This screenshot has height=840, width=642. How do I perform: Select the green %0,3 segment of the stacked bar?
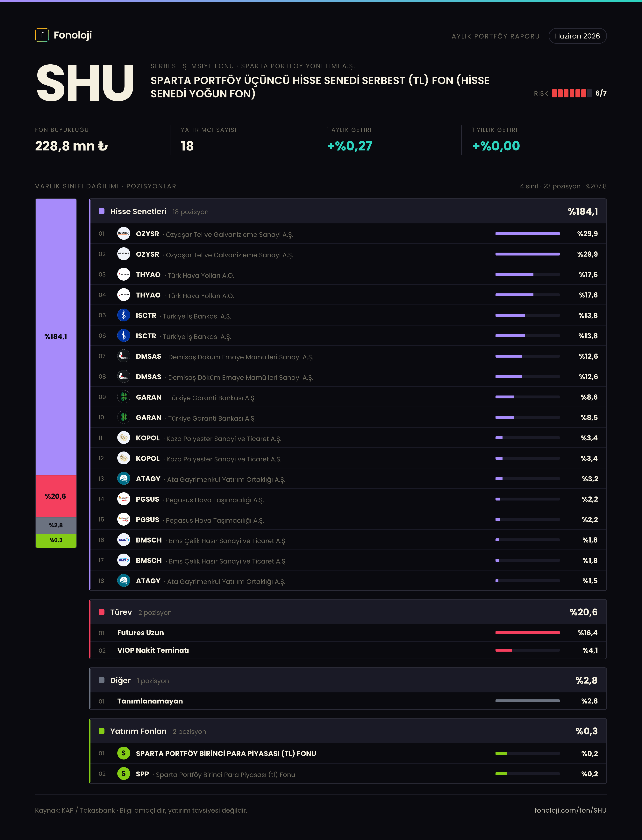tap(56, 541)
